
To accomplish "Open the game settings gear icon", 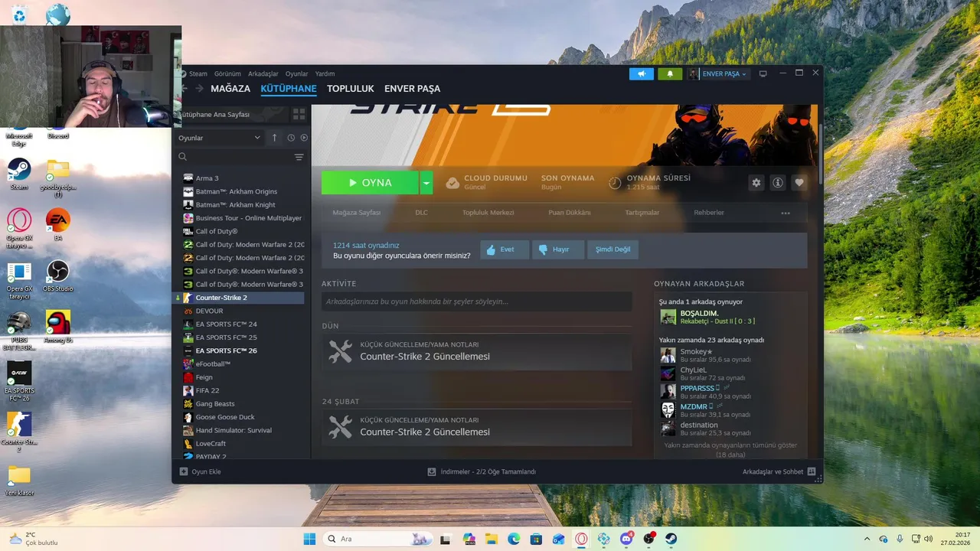I will click(x=756, y=183).
